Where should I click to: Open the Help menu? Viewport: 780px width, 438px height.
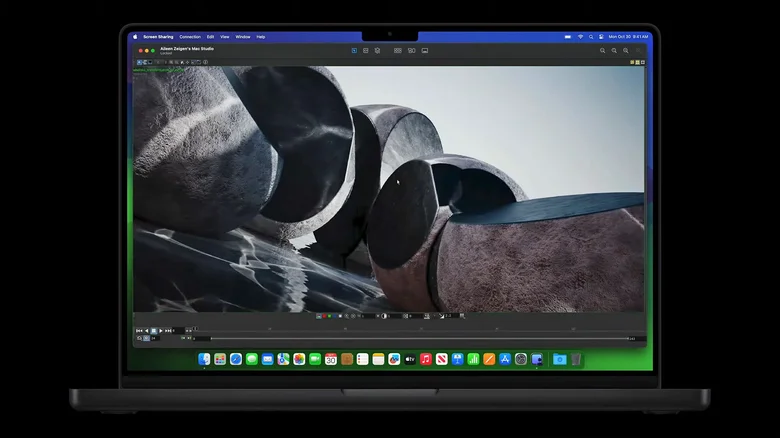tap(261, 37)
